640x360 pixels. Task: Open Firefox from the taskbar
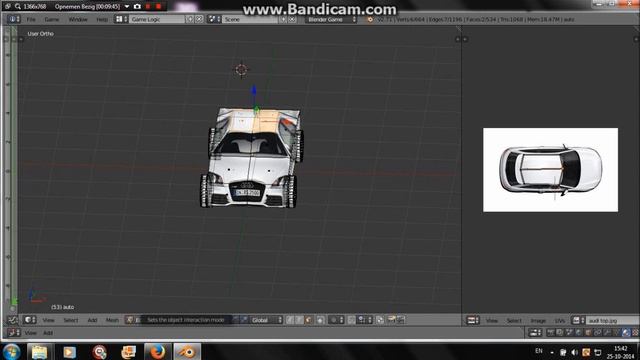pos(157,352)
